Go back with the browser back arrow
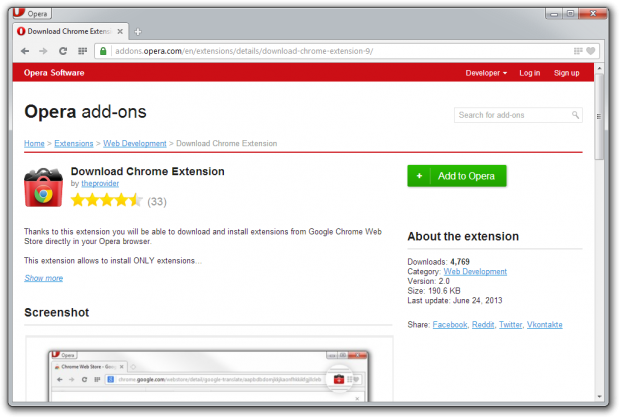620x418 pixels. click(x=25, y=51)
